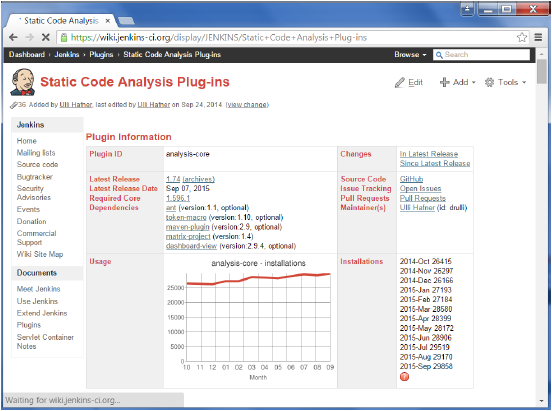Open Servlet Container Notes link

[45, 342]
